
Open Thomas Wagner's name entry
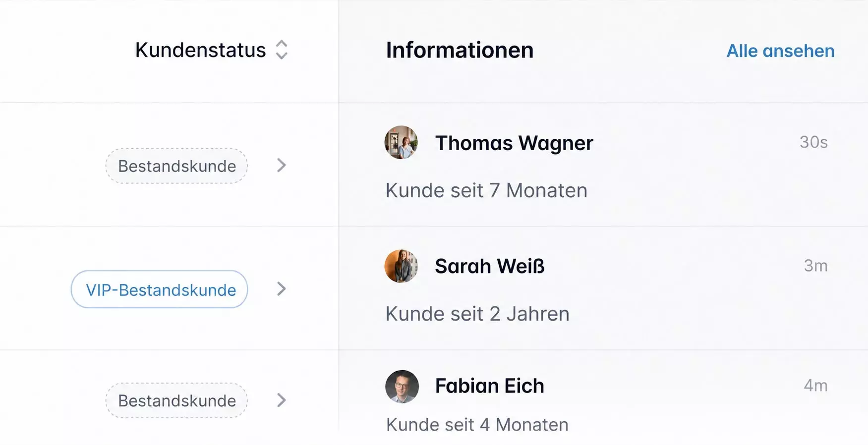point(514,143)
